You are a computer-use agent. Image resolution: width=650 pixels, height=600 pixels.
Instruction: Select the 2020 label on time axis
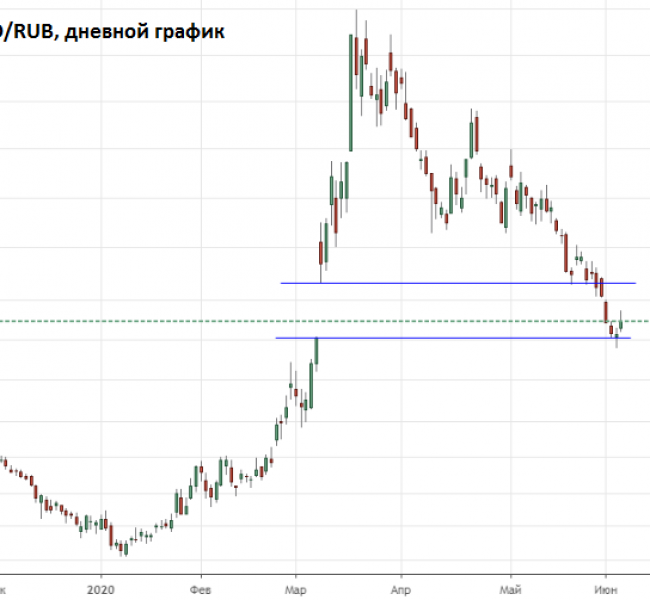(x=102, y=590)
